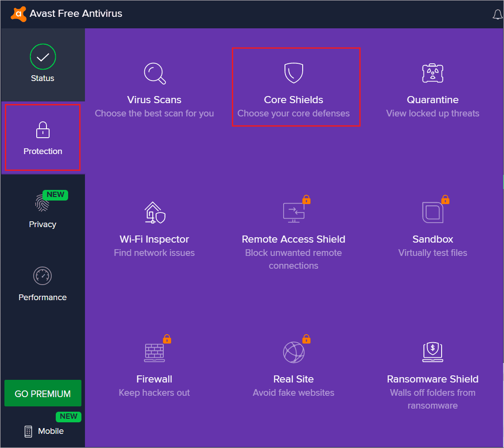Click orange lock badge on Firewall
504x448 pixels.
pyautogui.click(x=167, y=339)
